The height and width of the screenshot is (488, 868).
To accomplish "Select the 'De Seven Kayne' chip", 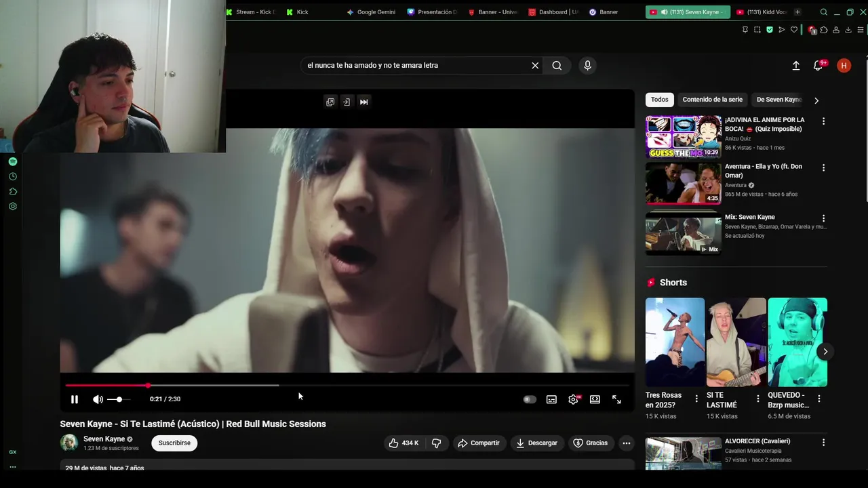I will [x=778, y=100].
